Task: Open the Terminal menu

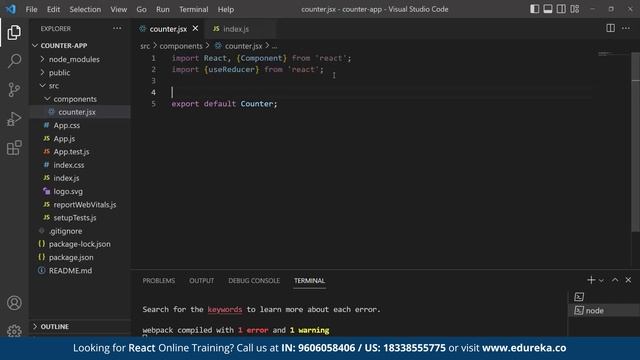Action: (193, 9)
